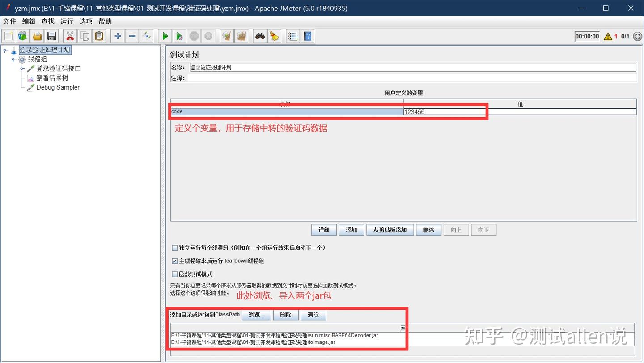The width and height of the screenshot is (644, 363).
Task: Open a test plan via folder icon
Action: coord(37,36)
